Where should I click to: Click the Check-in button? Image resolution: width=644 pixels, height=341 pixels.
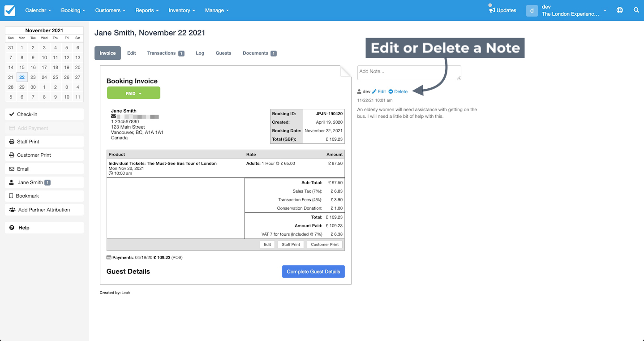click(x=44, y=114)
